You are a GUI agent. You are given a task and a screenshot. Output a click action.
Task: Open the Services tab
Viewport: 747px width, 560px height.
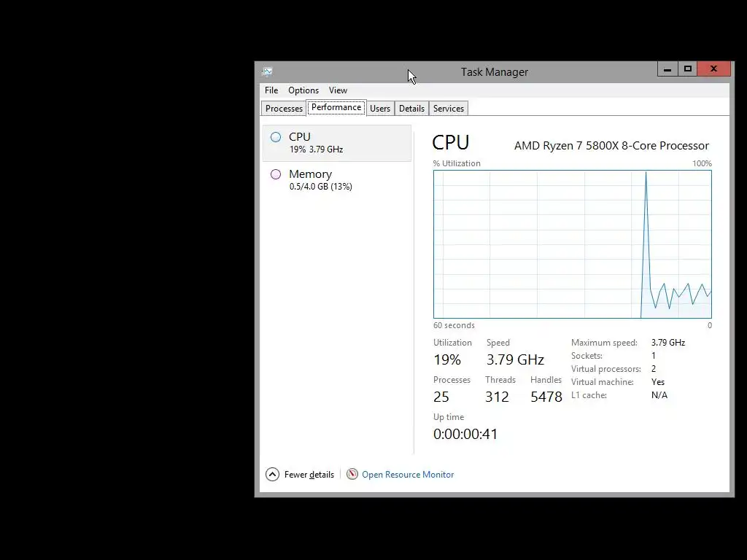[449, 109]
